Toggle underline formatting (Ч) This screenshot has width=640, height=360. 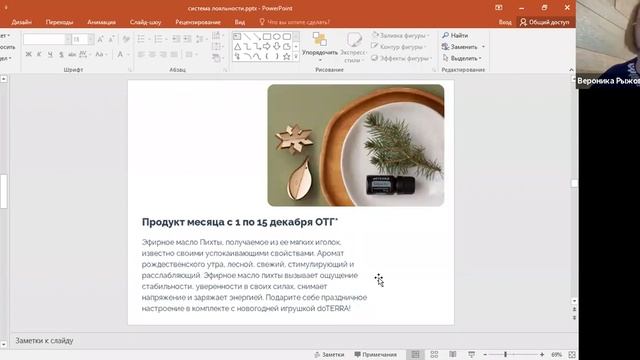point(50,54)
